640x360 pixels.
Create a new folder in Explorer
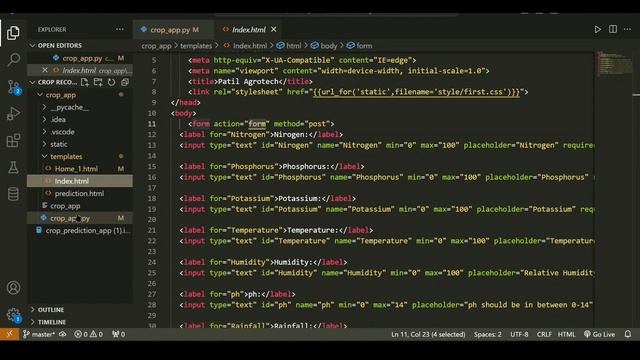tap(98, 82)
